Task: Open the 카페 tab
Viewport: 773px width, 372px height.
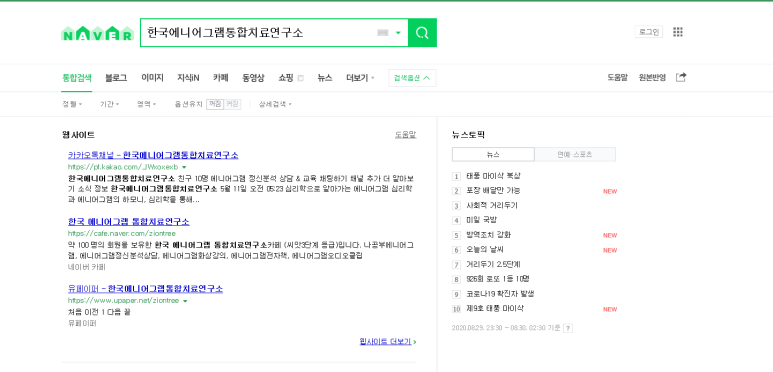Action: point(220,78)
